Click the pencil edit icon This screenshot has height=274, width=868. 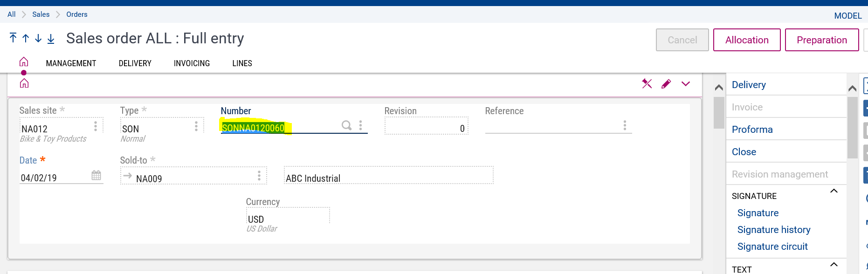(666, 84)
